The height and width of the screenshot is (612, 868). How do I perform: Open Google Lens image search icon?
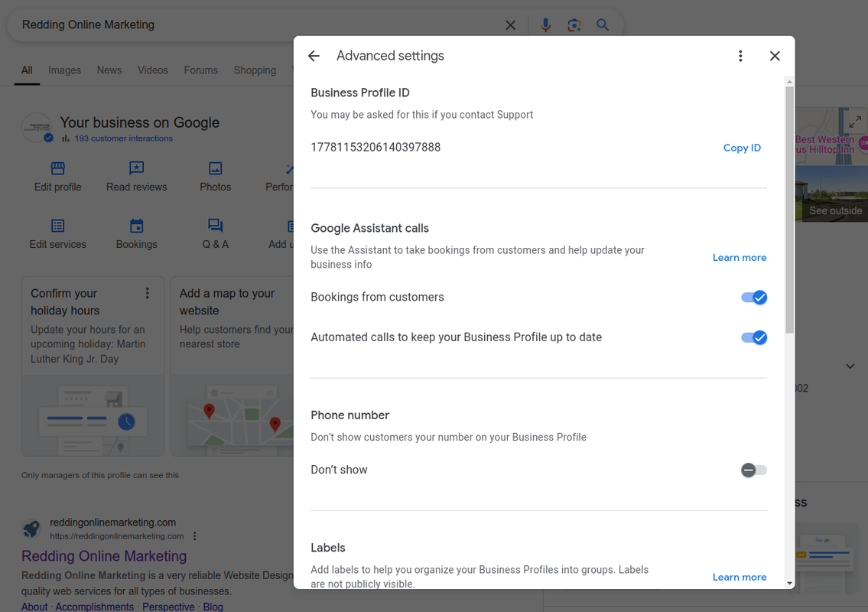[x=574, y=25]
